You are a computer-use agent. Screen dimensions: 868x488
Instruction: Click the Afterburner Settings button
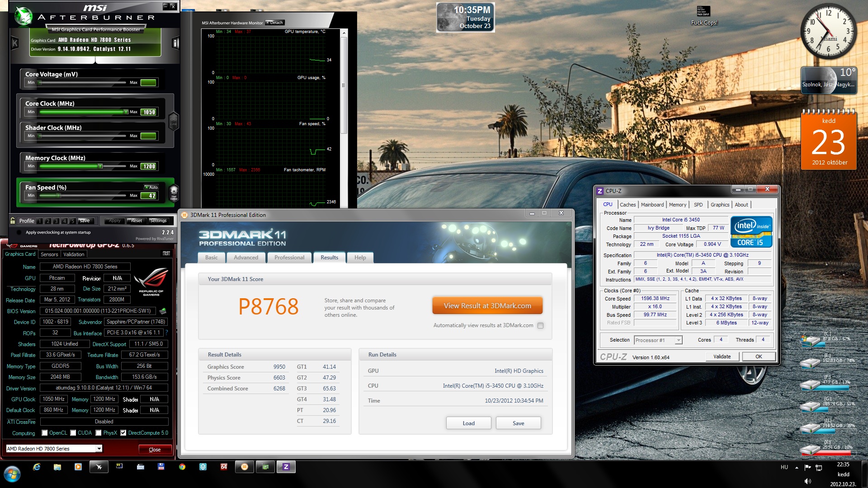(158, 221)
